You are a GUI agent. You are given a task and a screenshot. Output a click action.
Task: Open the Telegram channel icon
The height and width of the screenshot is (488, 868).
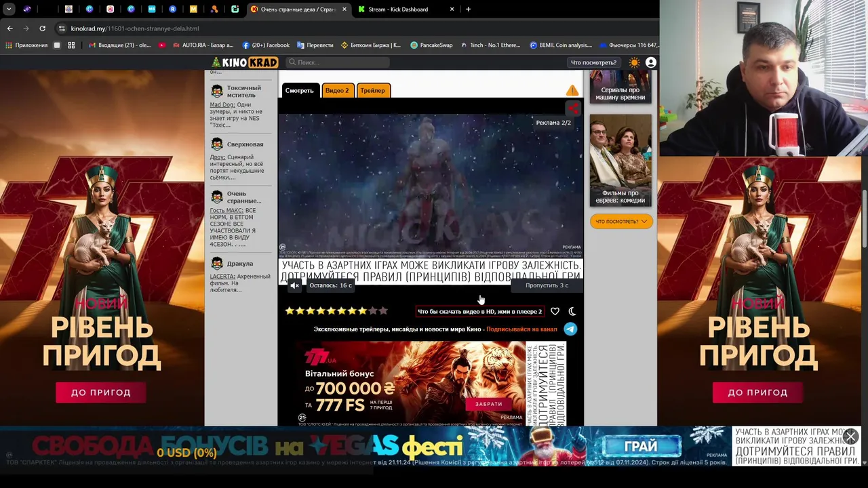point(570,329)
